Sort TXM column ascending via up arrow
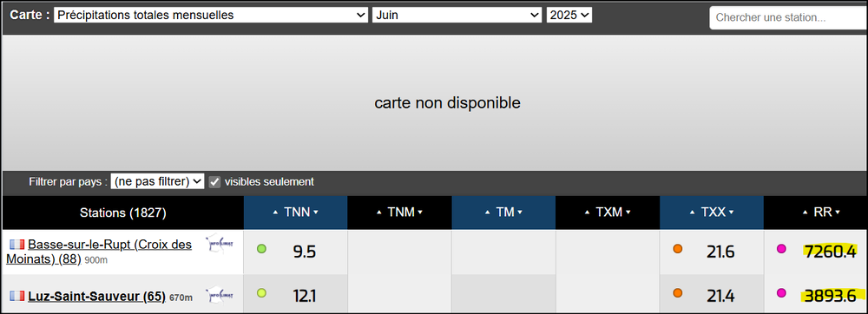 [588, 213]
